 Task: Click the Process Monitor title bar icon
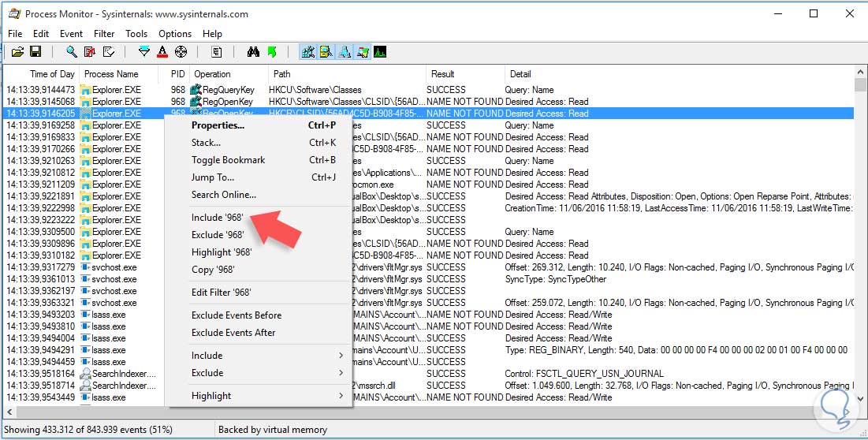(14, 14)
